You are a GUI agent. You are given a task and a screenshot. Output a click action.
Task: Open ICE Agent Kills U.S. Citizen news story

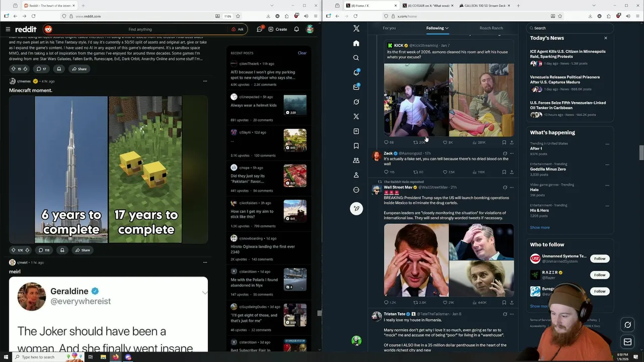[568, 54]
